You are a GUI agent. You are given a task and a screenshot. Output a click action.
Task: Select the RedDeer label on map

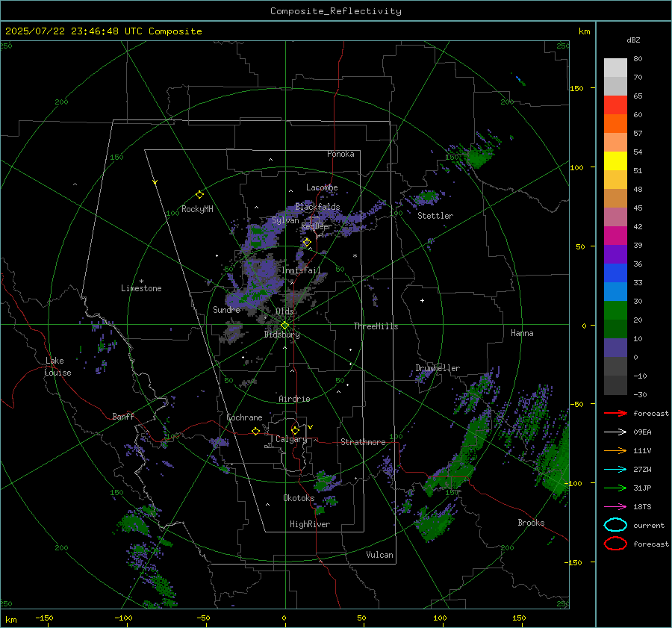[317, 226]
